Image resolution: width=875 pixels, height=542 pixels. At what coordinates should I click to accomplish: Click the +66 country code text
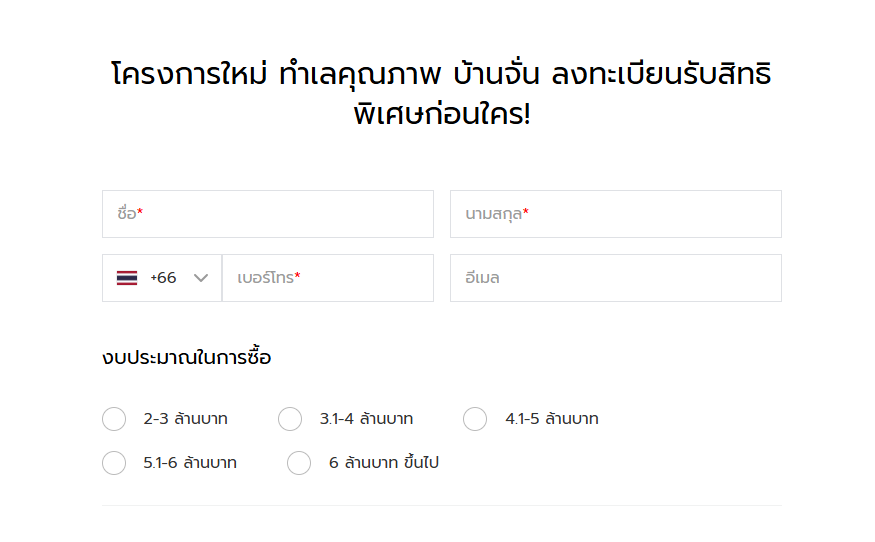[x=163, y=278]
